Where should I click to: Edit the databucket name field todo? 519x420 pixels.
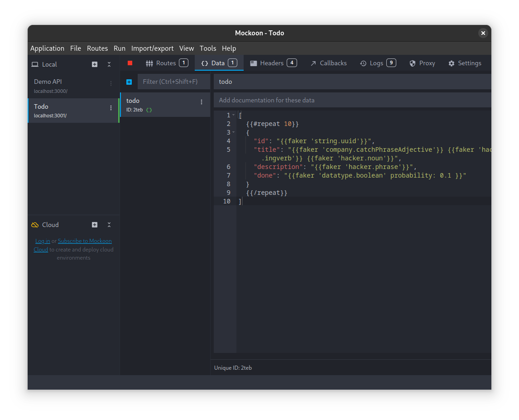coord(352,82)
